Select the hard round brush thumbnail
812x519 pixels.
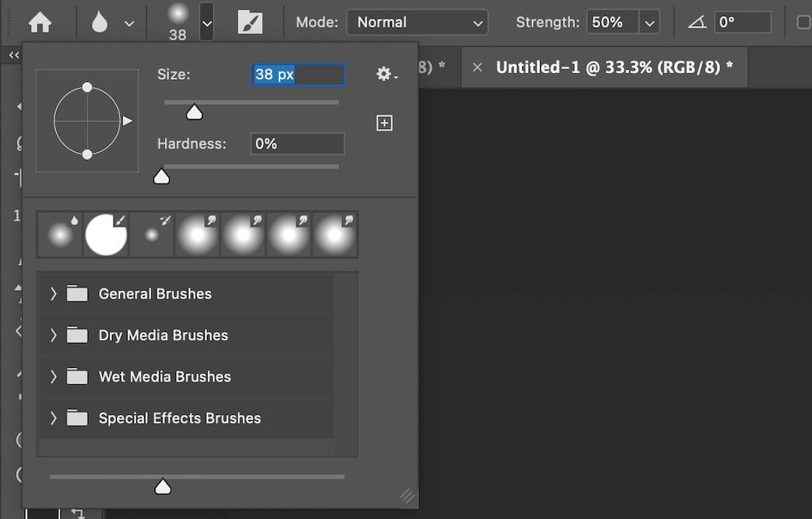pyautogui.click(x=106, y=235)
